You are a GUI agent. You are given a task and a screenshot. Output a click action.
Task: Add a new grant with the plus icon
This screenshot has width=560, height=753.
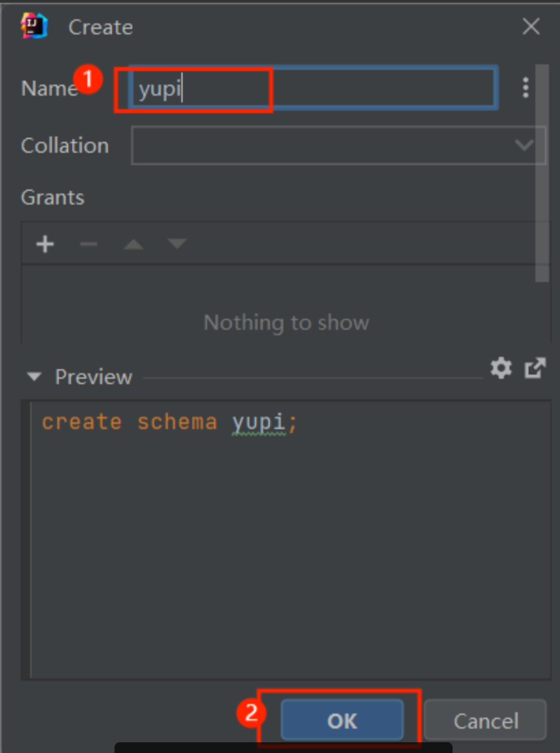[45, 243]
